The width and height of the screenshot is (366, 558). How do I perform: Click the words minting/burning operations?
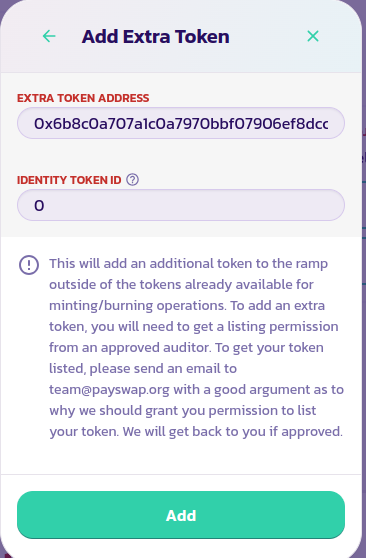pos(137,306)
